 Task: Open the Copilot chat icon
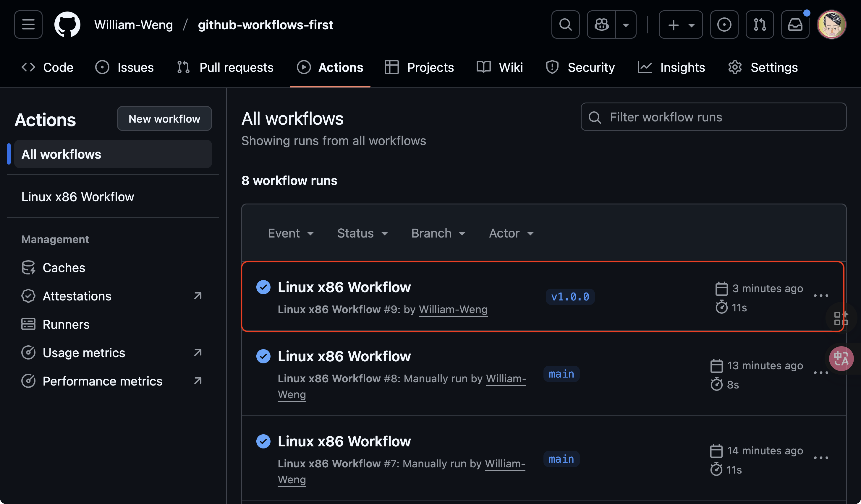coord(601,25)
